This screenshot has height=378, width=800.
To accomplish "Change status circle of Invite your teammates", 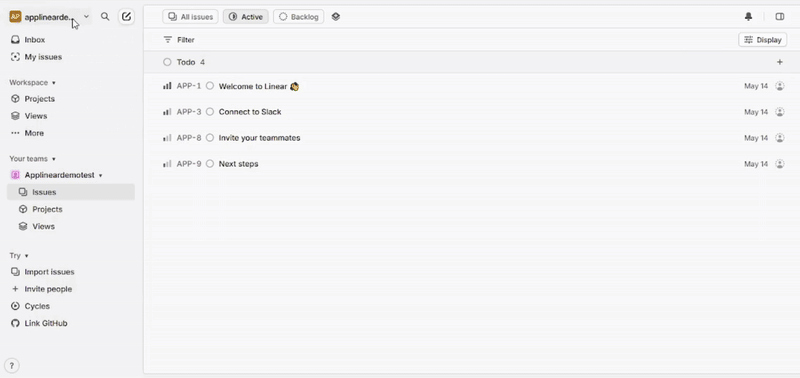I will tap(210, 138).
